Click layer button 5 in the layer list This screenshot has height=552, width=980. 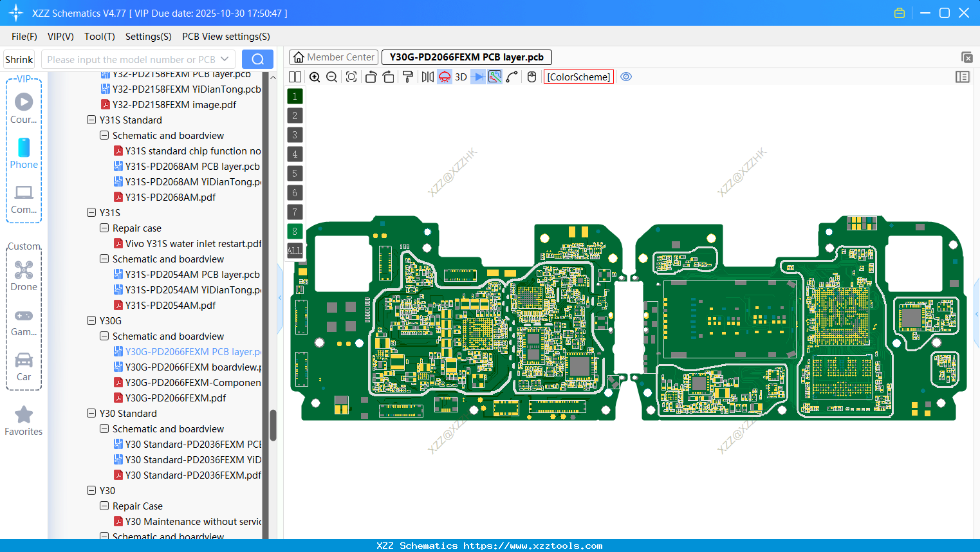click(x=294, y=173)
